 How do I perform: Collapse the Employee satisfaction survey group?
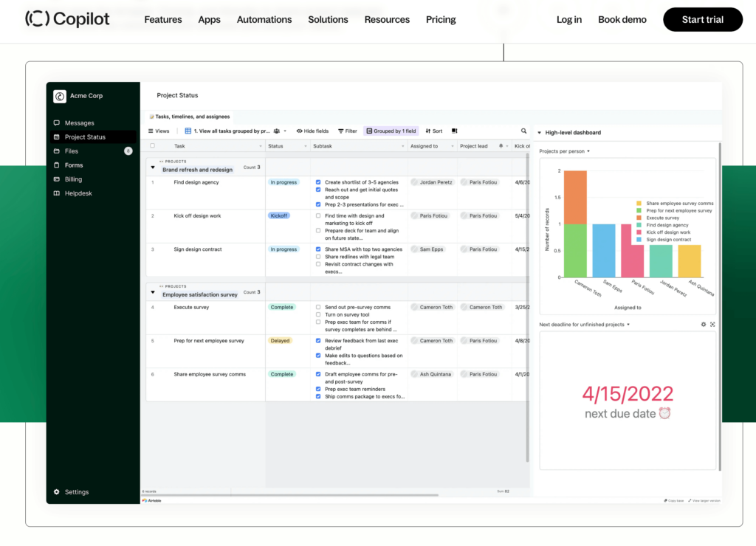pyautogui.click(x=153, y=292)
